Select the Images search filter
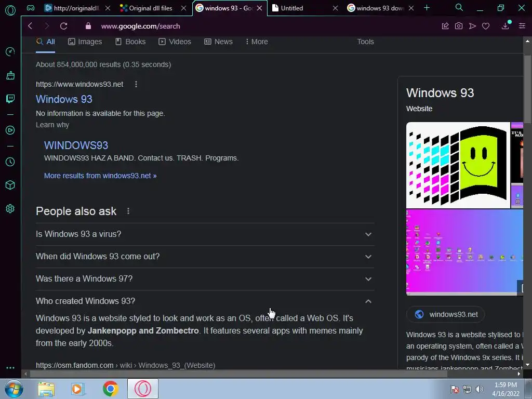Image resolution: width=532 pixels, height=399 pixels. click(x=85, y=42)
